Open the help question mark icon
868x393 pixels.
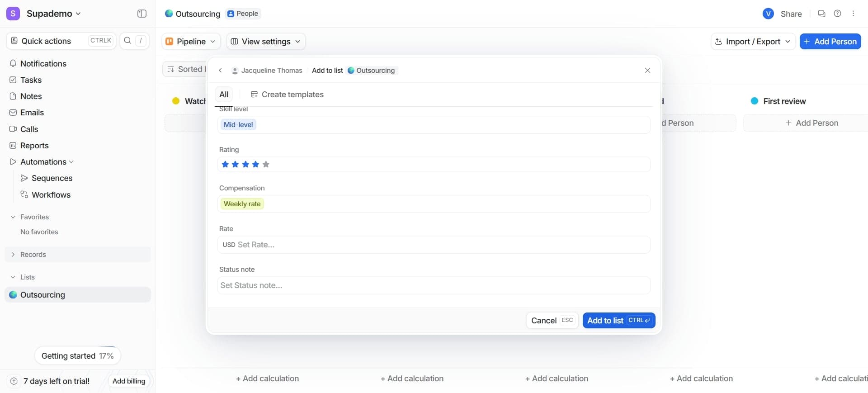837,14
